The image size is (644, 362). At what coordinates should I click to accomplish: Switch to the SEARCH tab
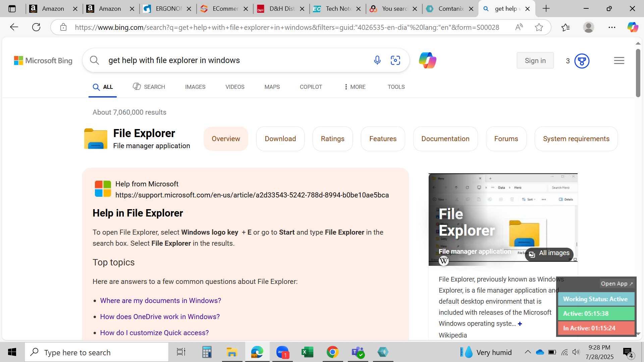pyautogui.click(x=149, y=87)
